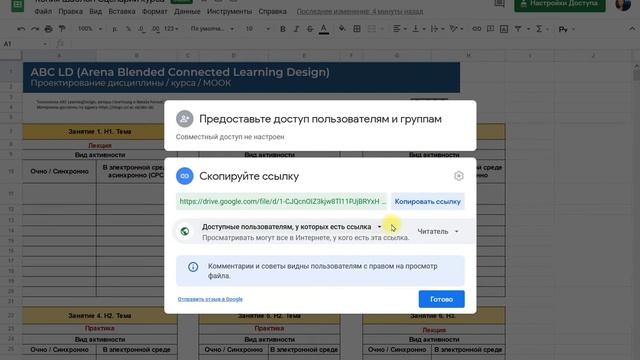The width and height of the screenshot is (640, 360).
Task: Open the Fill color picker
Action: [x=342, y=29]
